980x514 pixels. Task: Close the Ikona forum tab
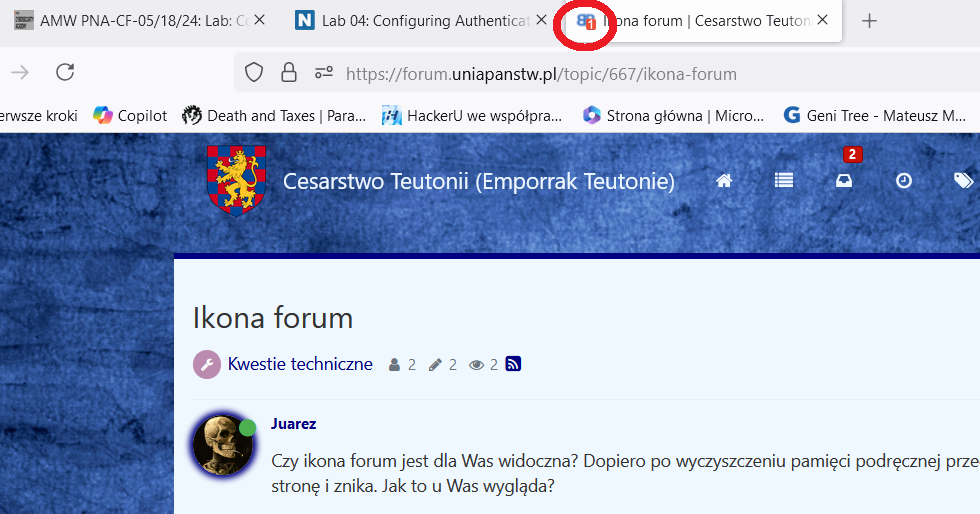click(x=822, y=20)
